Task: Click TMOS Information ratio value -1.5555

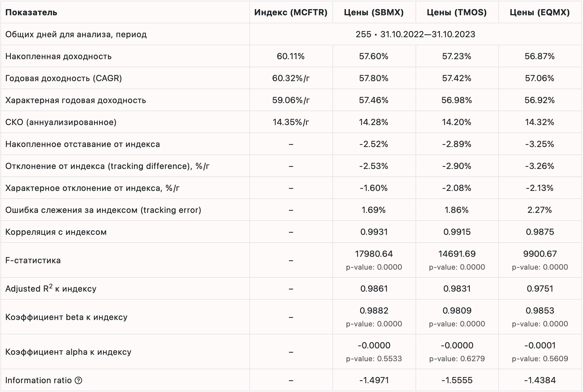Action: point(457,380)
